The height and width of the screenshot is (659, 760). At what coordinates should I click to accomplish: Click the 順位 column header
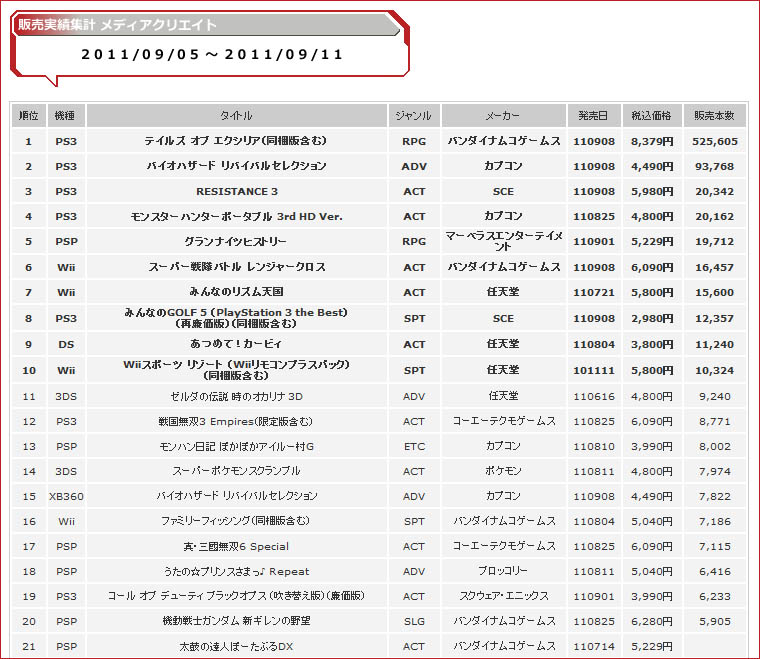(x=29, y=115)
